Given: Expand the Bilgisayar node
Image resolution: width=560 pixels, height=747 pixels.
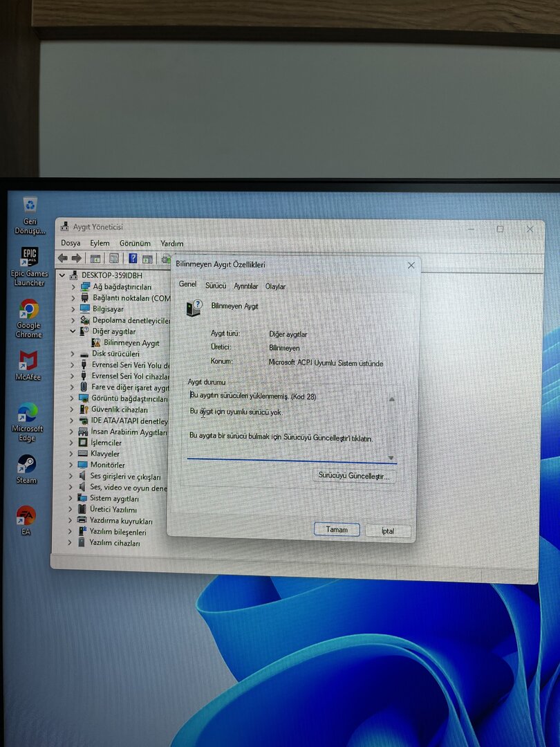Looking at the screenshot, I should point(73,308).
